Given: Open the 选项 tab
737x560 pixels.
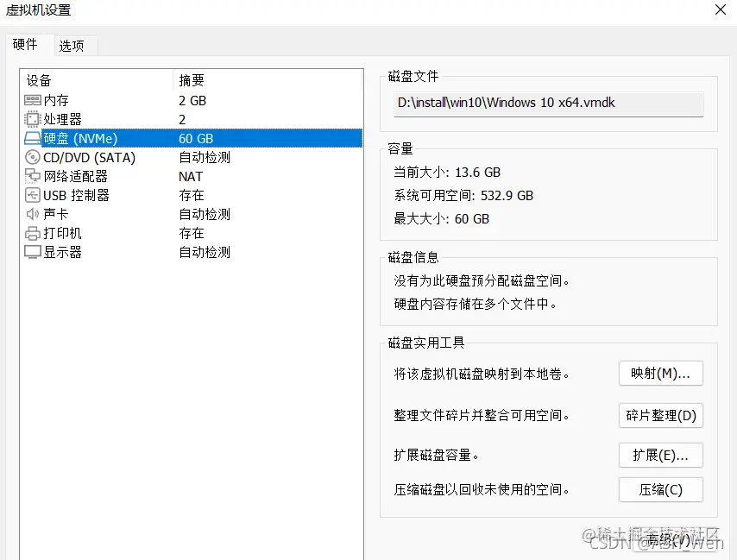Looking at the screenshot, I should [72, 46].
